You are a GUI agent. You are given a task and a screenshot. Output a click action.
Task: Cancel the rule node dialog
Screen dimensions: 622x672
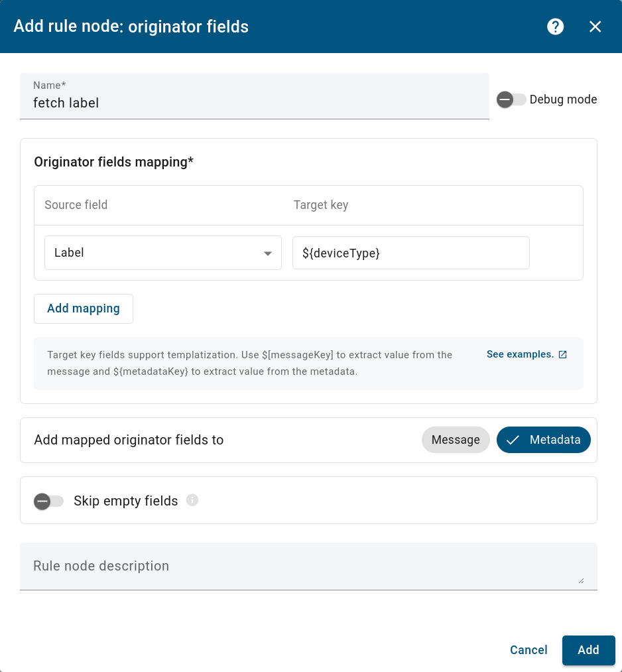(529, 650)
